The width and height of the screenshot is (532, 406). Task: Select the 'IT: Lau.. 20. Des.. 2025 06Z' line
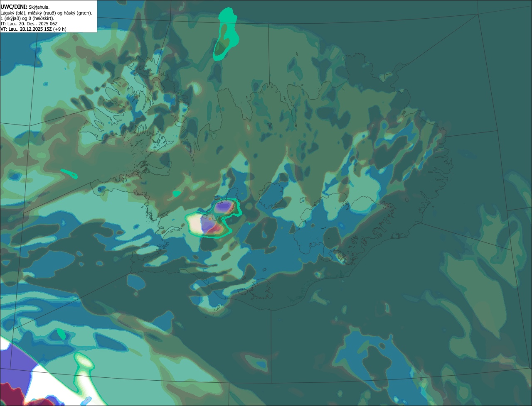(29, 24)
